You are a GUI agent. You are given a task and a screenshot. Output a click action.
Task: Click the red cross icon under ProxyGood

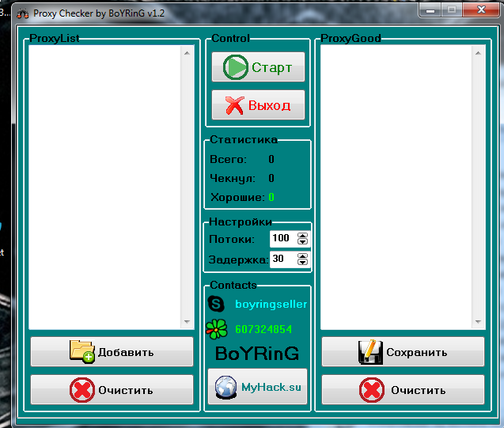(x=372, y=390)
